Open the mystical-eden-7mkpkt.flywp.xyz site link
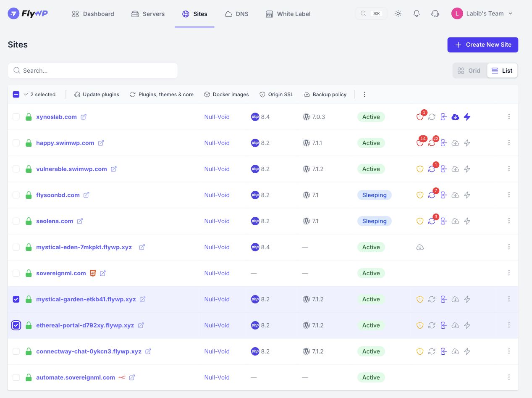Screen dimensions: 532x398 [84, 247]
